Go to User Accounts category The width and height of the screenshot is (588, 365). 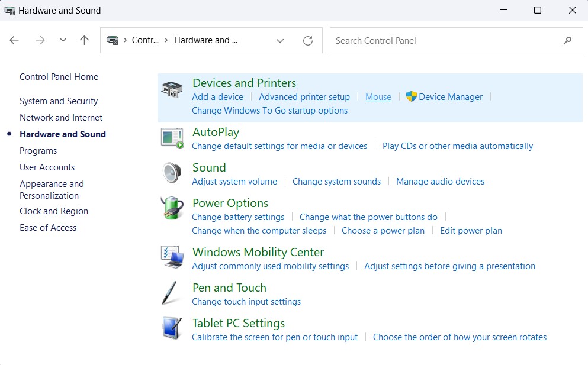click(47, 167)
